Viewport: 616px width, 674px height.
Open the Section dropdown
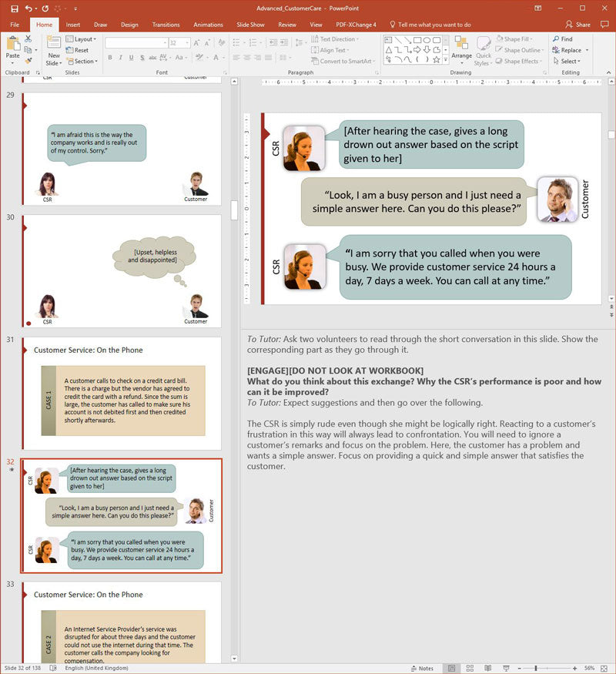pyautogui.click(x=82, y=61)
